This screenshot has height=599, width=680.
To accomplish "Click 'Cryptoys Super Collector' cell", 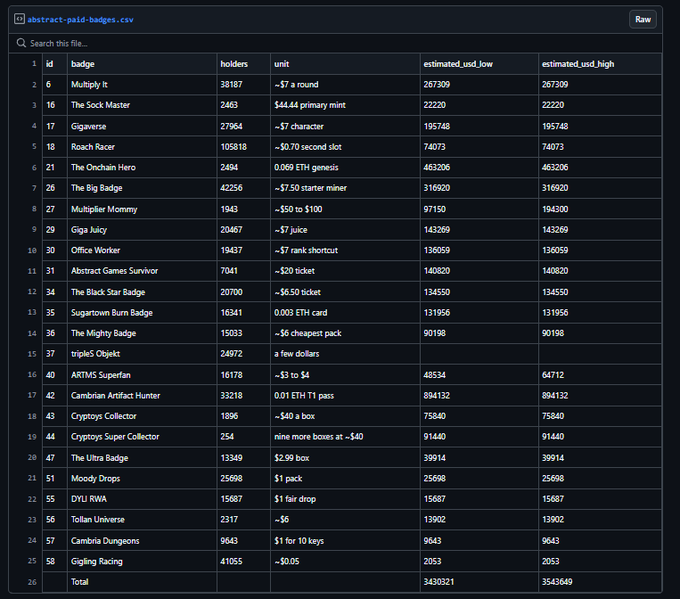I will (142, 436).
